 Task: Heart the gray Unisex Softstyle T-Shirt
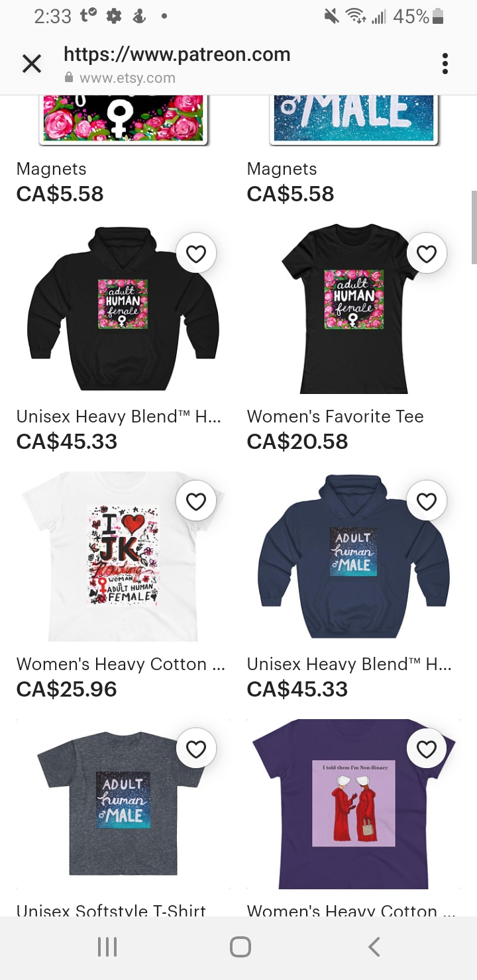tap(196, 749)
